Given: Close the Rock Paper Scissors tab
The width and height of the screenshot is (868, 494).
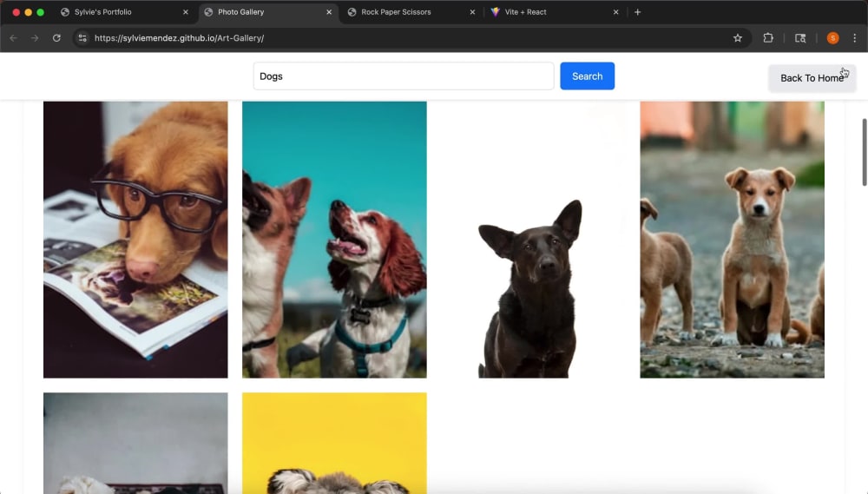Looking at the screenshot, I should (472, 12).
